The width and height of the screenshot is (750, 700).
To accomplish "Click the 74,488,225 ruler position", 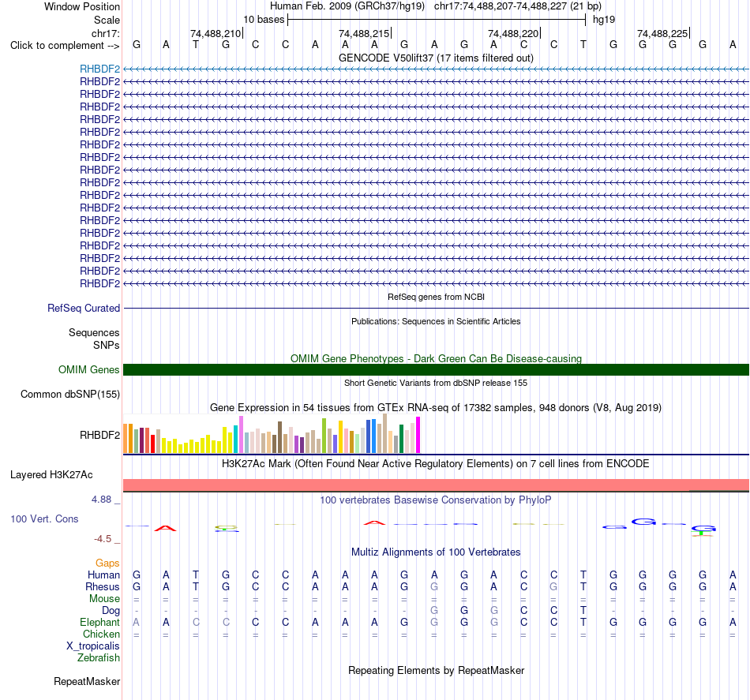I will point(662,33).
